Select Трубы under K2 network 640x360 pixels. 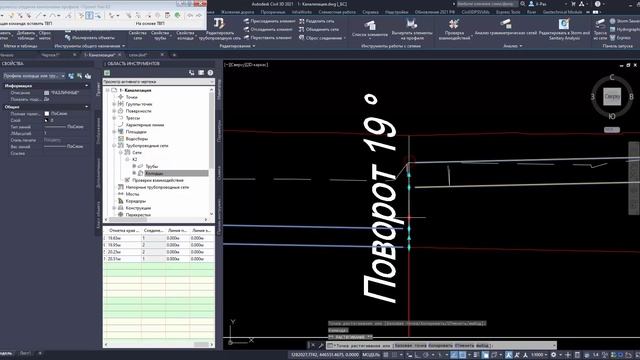coord(151,167)
